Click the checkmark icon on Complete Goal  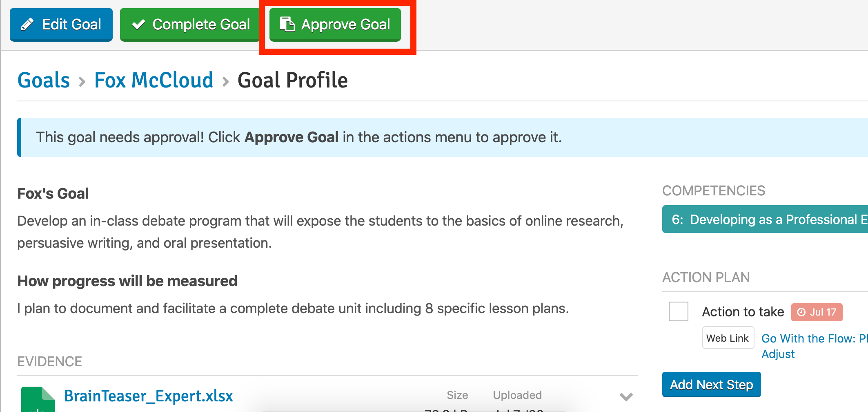[x=139, y=25]
